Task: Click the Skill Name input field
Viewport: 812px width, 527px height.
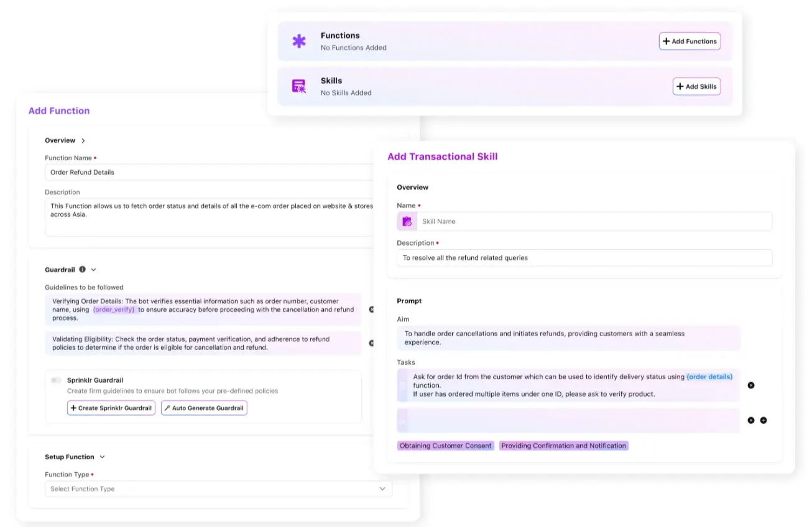Action: coord(594,221)
